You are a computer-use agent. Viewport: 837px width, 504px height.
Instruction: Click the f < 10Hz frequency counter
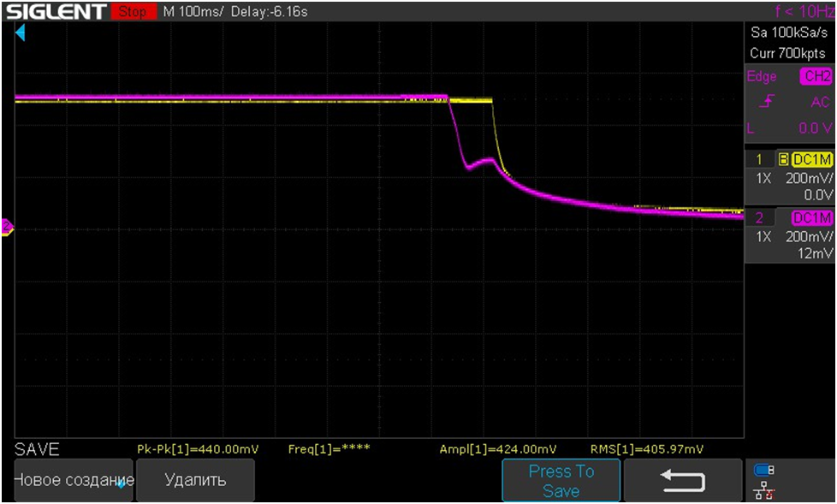[x=805, y=11]
